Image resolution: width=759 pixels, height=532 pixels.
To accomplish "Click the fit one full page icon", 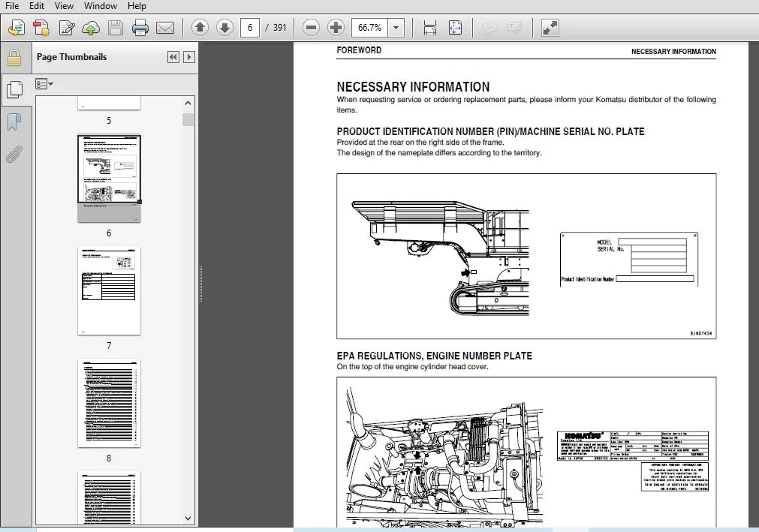I will (455, 28).
